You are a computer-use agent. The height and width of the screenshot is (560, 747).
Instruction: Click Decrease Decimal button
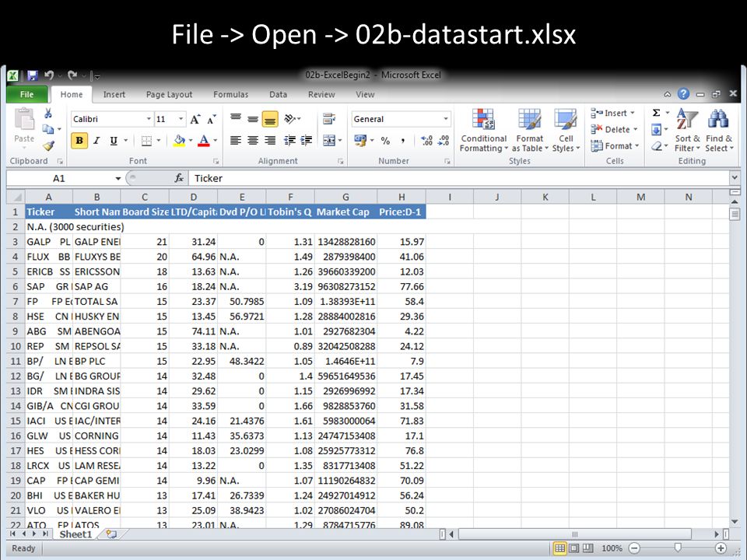click(444, 141)
